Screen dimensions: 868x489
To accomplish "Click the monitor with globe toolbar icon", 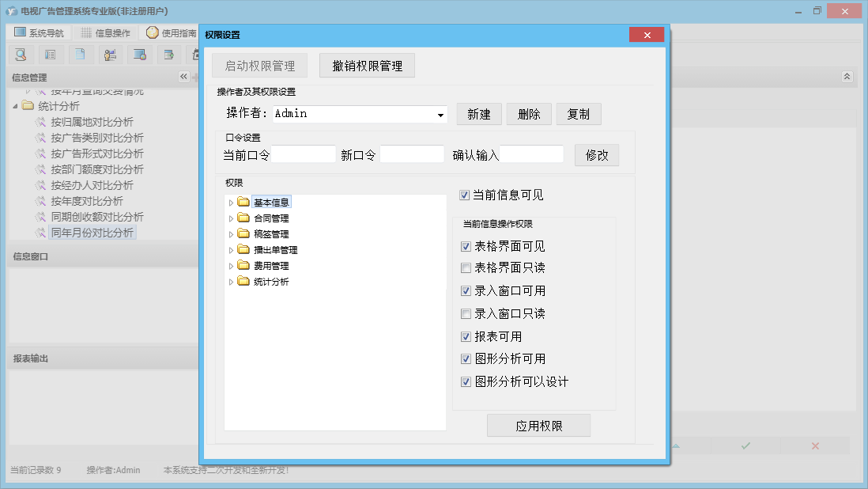I will (x=139, y=55).
